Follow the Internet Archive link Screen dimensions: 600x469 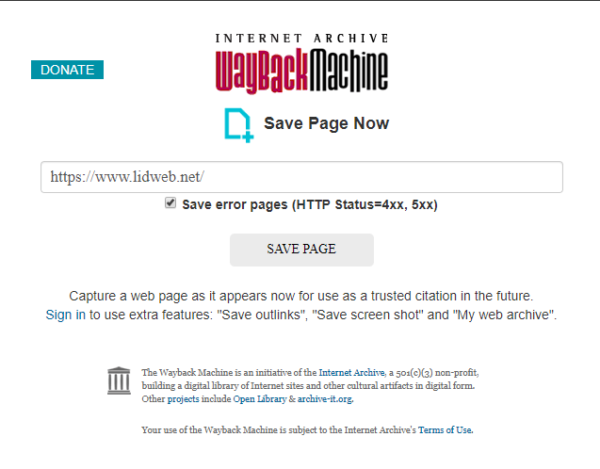point(351,373)
